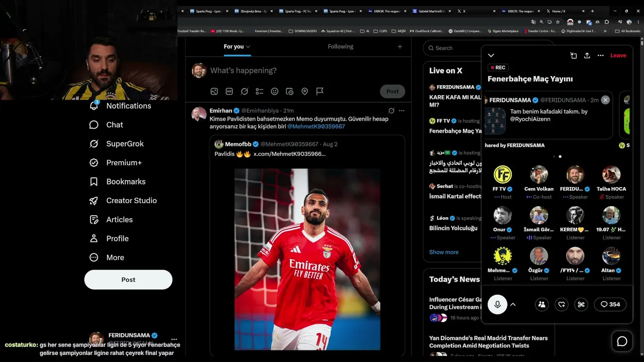
Task: Open the floating messages bubble
Action: pyautogui.click(x=622, y=341)
